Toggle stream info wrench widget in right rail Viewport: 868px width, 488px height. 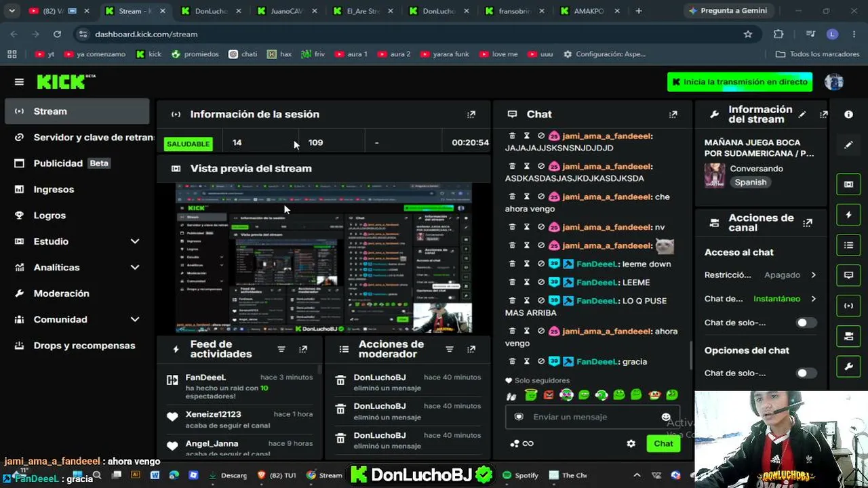point(848,367)
